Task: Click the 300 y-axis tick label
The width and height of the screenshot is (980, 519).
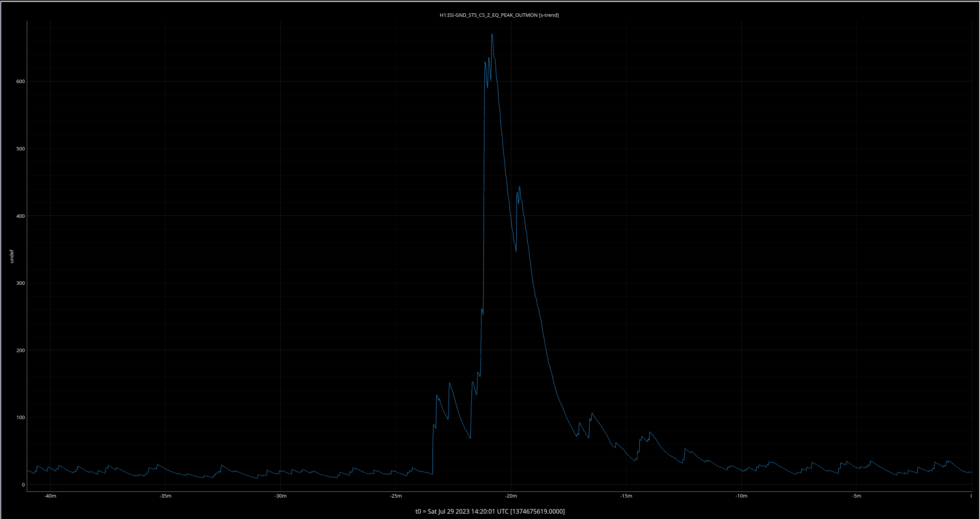Action: click(x=20, y=283)
